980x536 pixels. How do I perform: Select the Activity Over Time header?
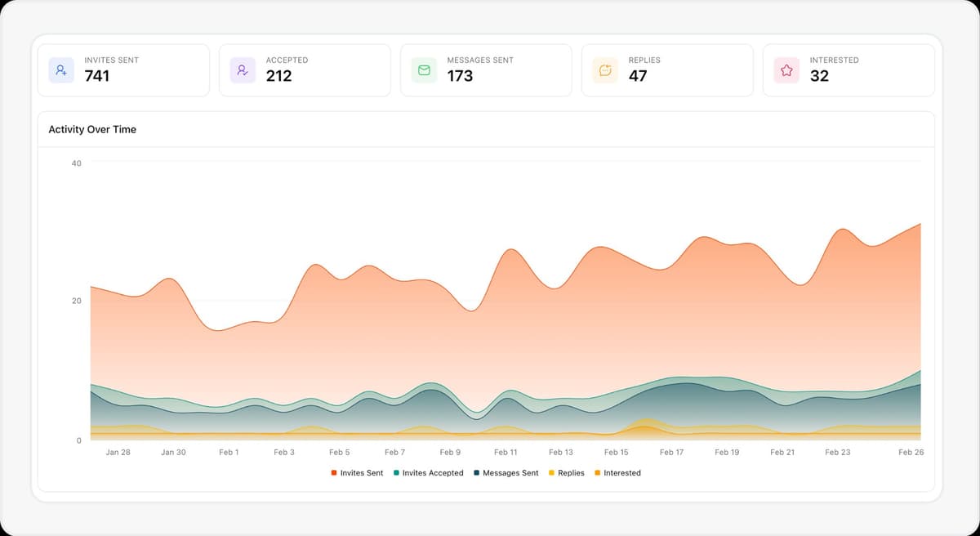(92, 129)
